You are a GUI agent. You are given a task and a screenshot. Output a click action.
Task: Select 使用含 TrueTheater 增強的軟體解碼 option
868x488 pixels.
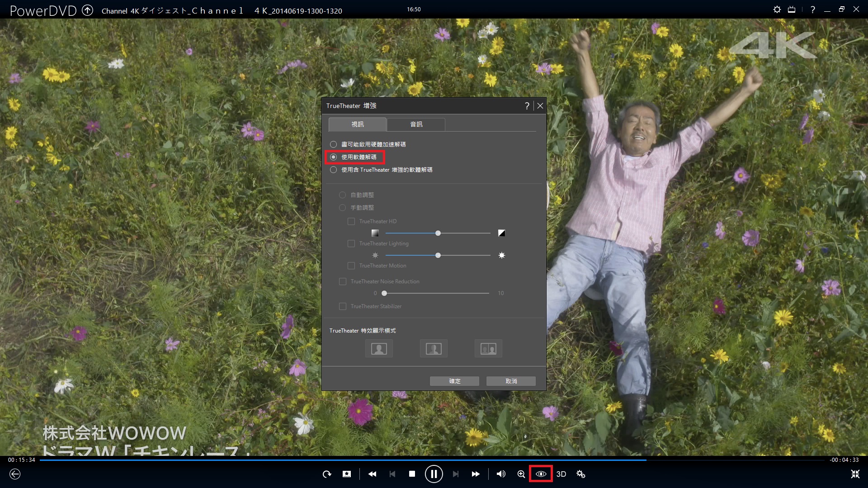click(334, 170)
